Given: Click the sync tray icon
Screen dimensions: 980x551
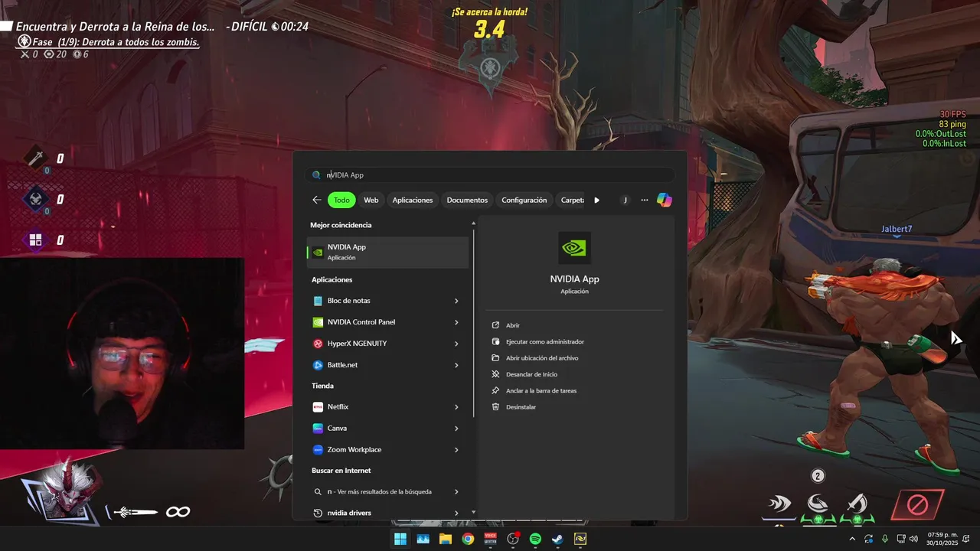Looking at the screenshot, I should click(869, 539).
